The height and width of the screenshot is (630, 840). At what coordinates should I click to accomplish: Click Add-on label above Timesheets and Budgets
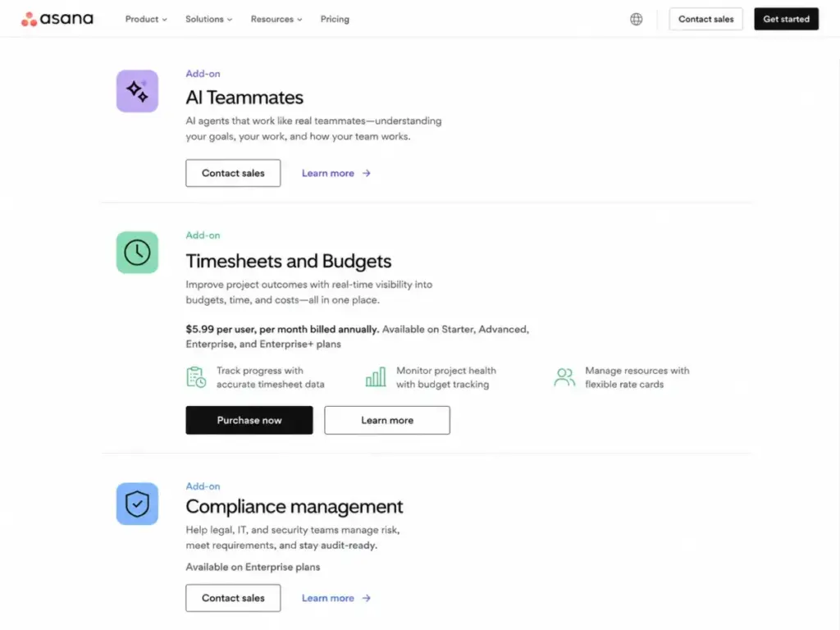click(x=203, y=235)
